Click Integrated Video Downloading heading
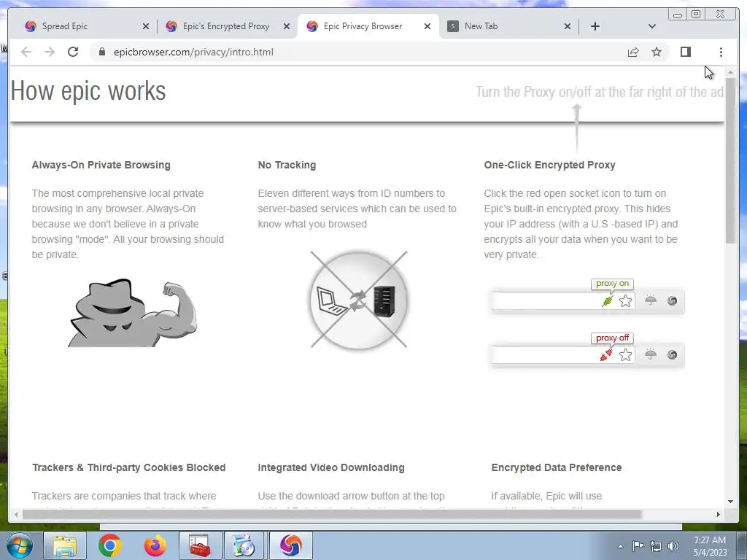The image size is (747, 560). (x=331, y=467)
